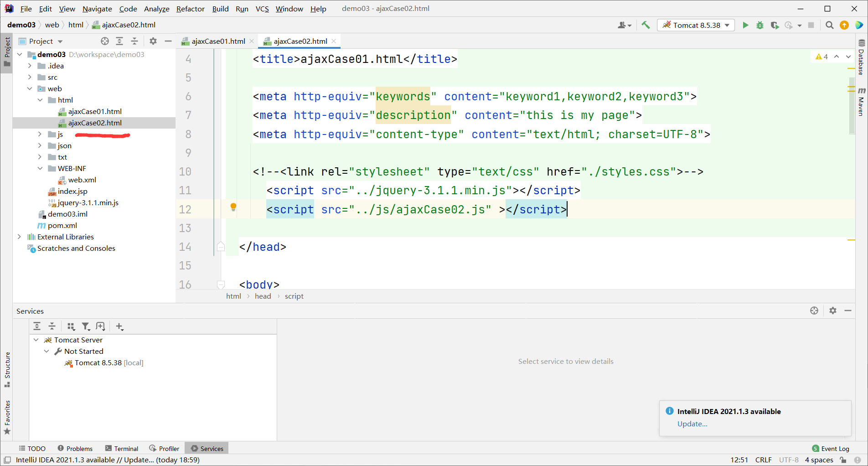Image resolution: width=868 pixels, height=466 pixels.
Task: Start Tomcat in Debug mode (bug icon)
Action: [759, 25]
